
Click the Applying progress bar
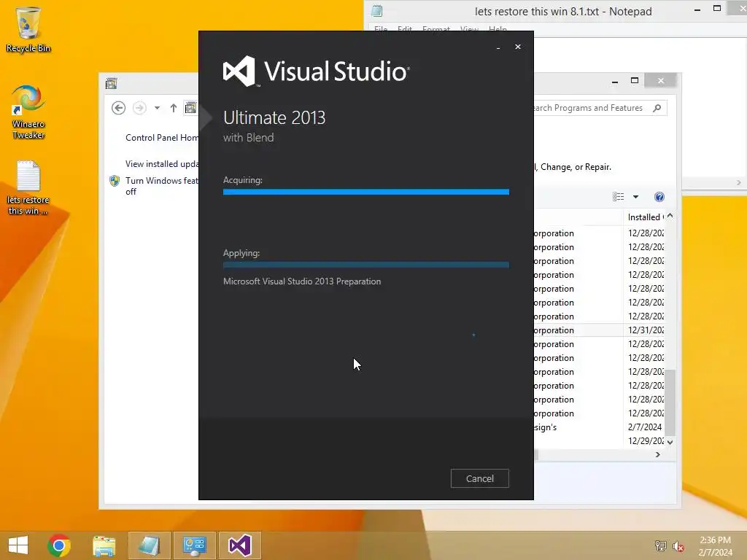coord(366,265)
